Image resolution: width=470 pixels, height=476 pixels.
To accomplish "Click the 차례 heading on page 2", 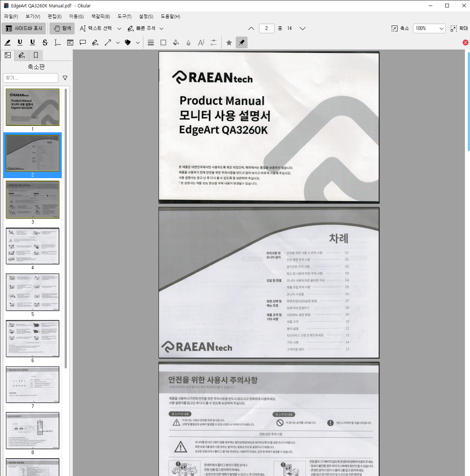I will (339, 238).
